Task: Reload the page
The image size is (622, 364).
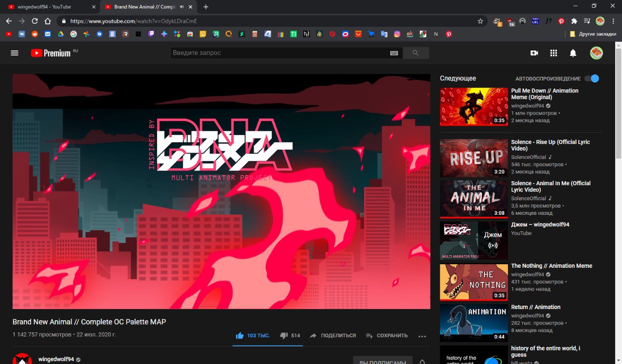Action: click(35, 21)
